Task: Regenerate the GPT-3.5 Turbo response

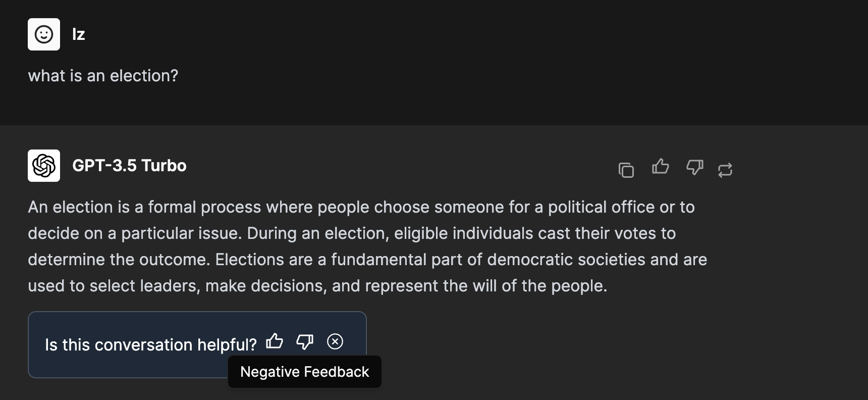Action: (x=725, y=170)
